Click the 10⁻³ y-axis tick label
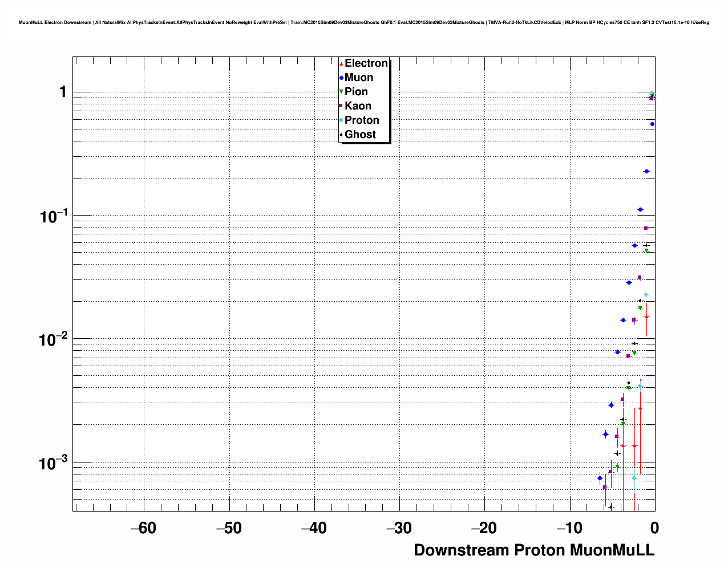The image size is (728, 568). 54,462
